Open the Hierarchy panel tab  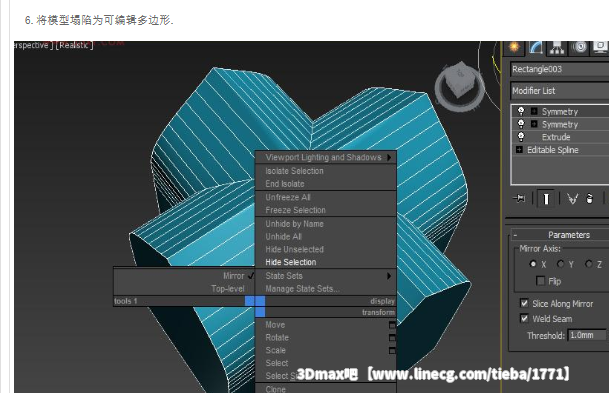click(x=557, y=47)
